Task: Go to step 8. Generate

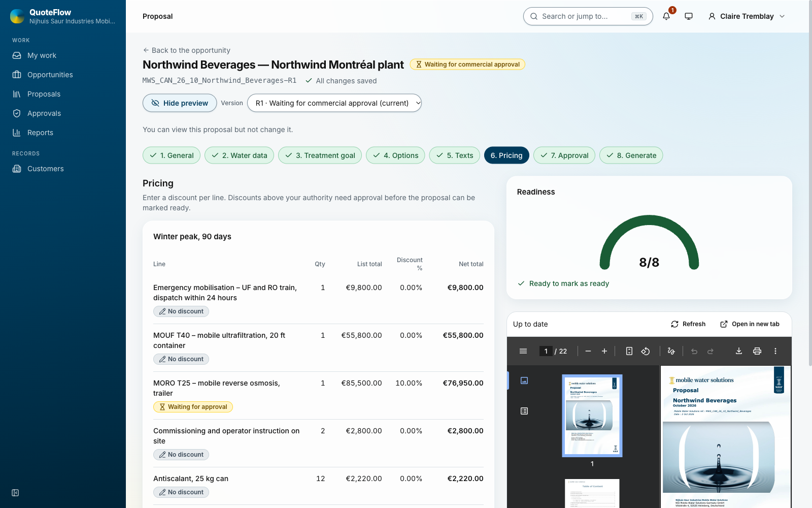Action: coord(631,155)
